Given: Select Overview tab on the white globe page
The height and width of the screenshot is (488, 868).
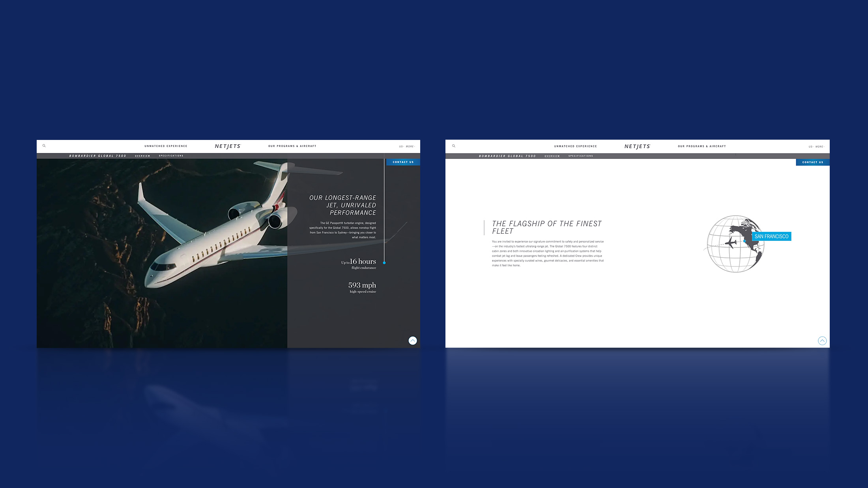Looking at the screenshot, I should pyautogui.click(x=552, y=156).
